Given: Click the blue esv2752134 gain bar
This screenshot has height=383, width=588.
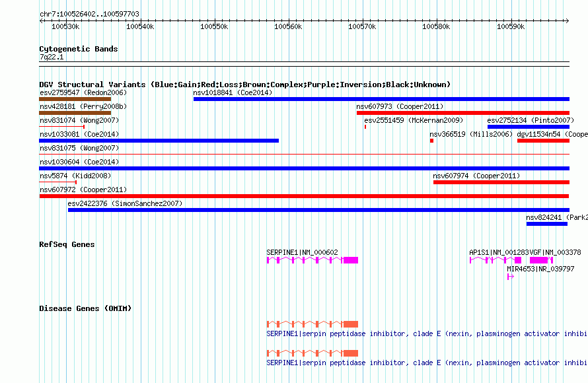Looking at the screenshot, I should click(x=529, y=127).
